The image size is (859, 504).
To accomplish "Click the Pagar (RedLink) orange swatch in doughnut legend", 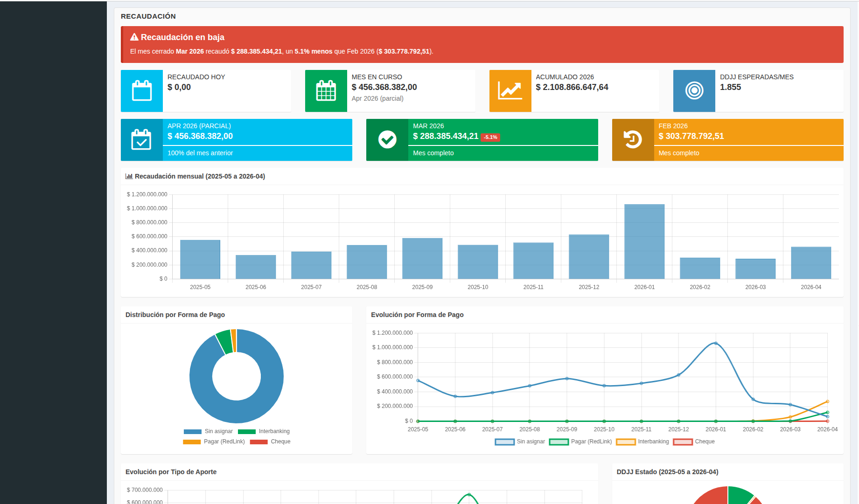I will click(192, 442).
